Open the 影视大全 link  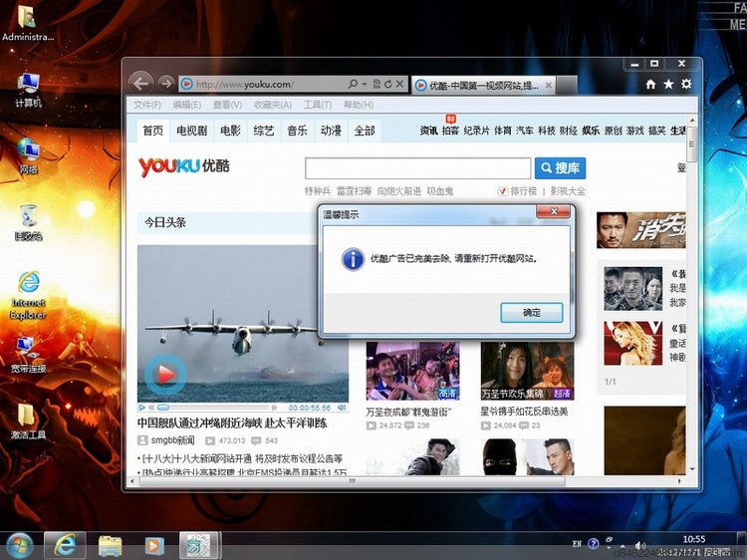pyautogui.click(x=568, y=191)
